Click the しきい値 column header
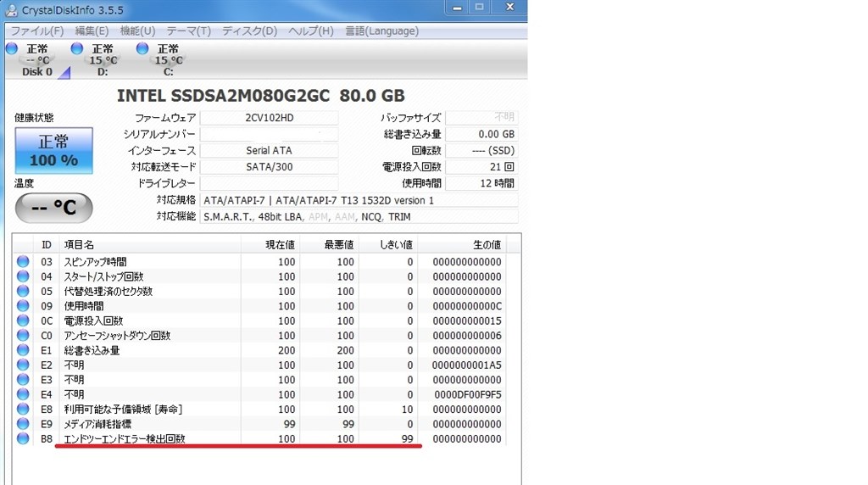 387,245
